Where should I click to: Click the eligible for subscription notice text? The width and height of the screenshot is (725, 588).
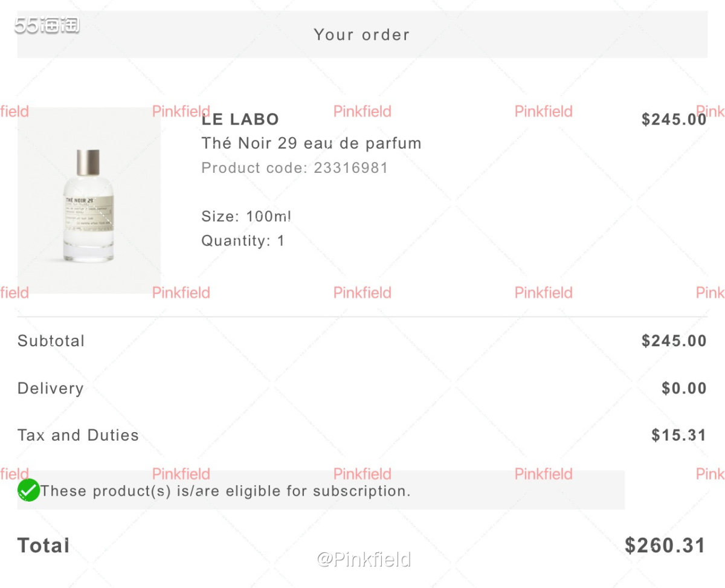226,491
